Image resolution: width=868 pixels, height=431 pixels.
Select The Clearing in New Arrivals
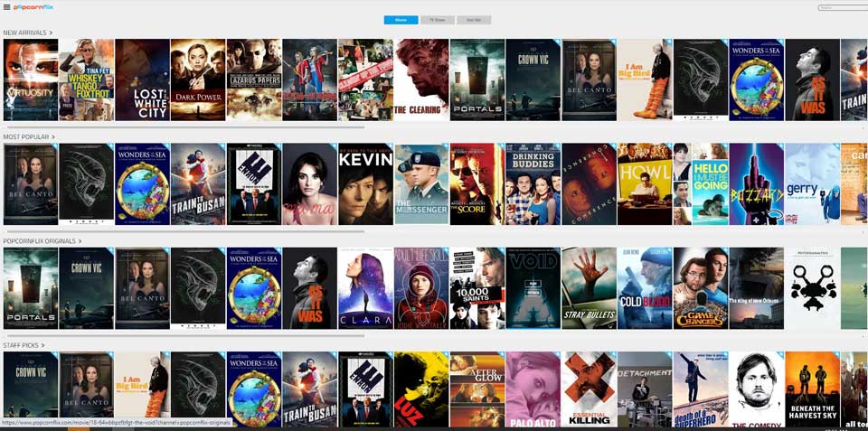coord(421,80)
